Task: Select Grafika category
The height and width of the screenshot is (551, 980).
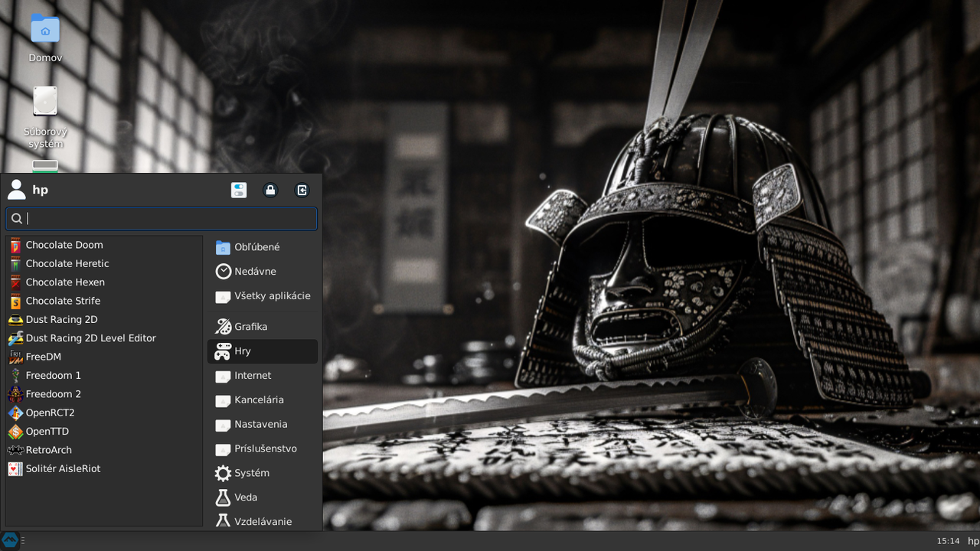Action: [x=263, y=327]
